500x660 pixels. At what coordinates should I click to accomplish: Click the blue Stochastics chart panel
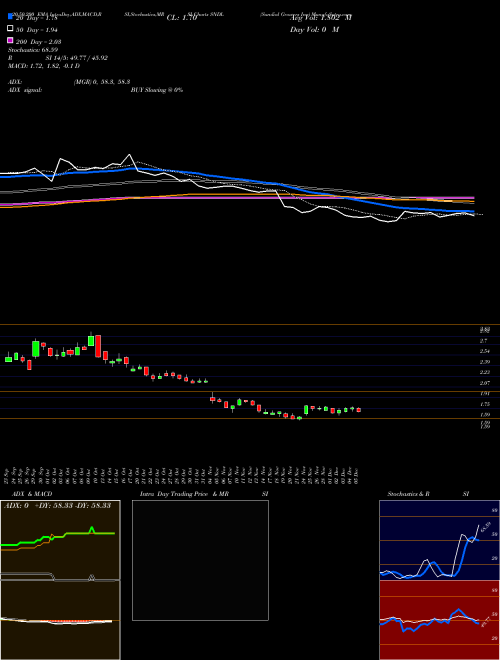click(x=439, y=540)
